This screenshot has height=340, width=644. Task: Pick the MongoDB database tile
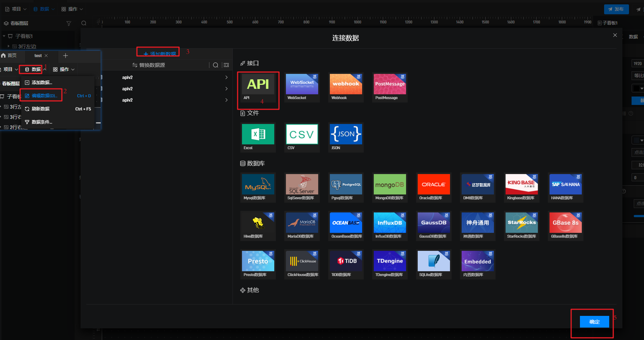390,188
